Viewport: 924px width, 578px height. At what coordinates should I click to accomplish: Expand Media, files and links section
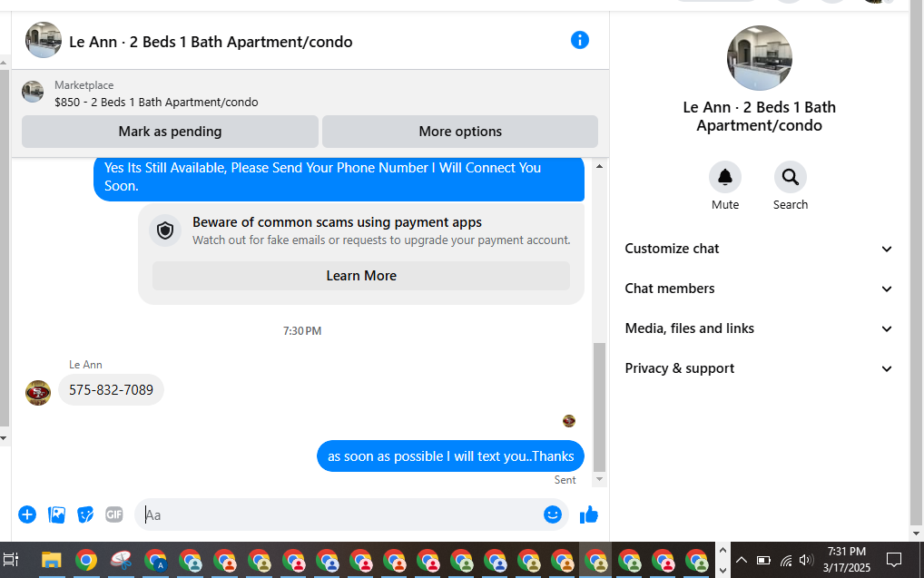[x=759, y=328]
